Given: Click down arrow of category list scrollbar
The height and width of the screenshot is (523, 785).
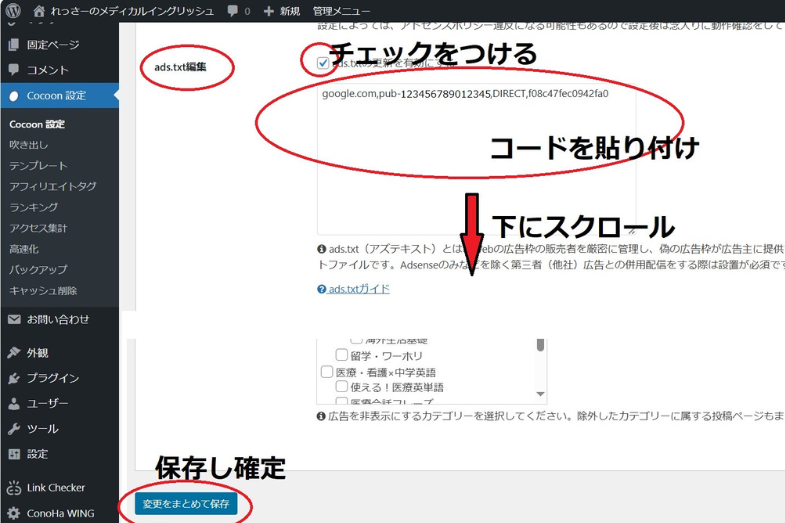Looking at the screenshot, I should (540, 394).
